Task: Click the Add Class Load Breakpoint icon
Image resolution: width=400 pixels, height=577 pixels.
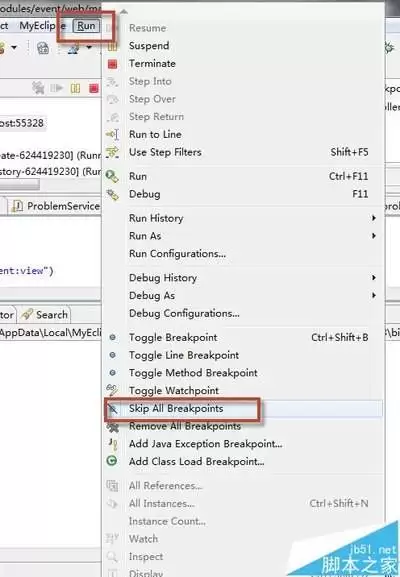Action: pos(112,461)
